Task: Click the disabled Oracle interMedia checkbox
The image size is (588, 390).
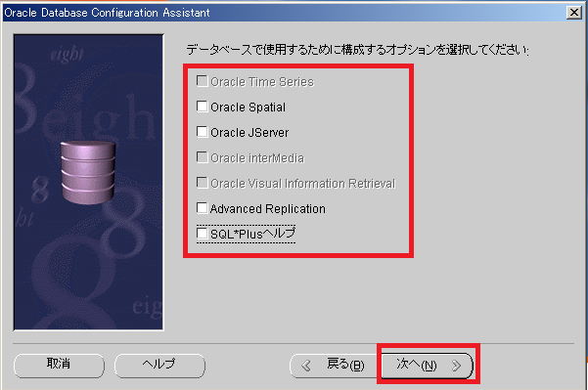Action: [x=203, y=157]
